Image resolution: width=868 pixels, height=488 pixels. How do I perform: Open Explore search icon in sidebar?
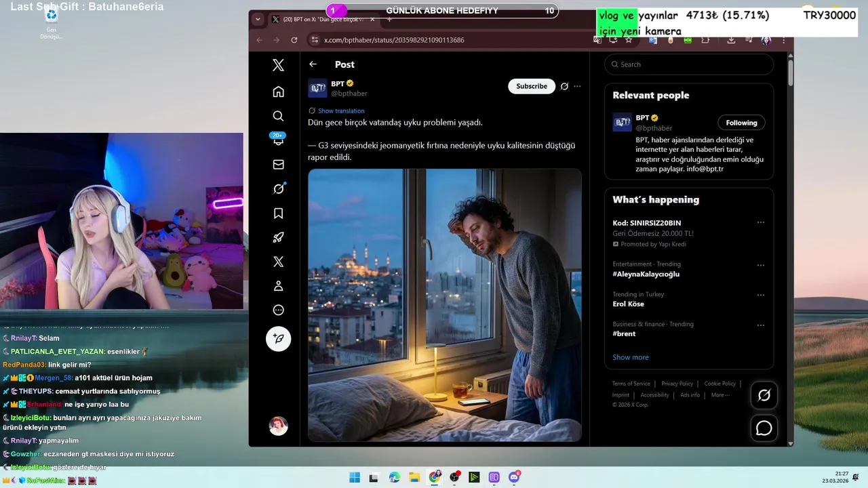(278, 116)
